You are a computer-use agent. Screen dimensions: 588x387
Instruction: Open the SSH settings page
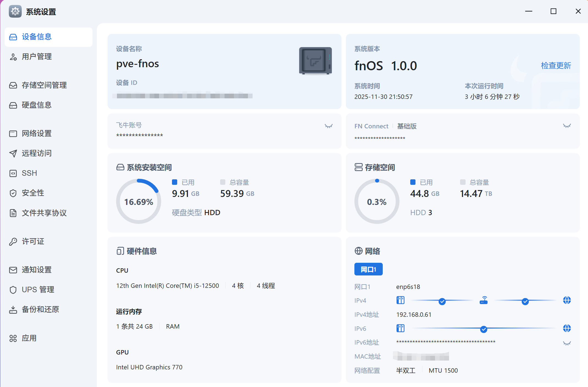point(29,173)
